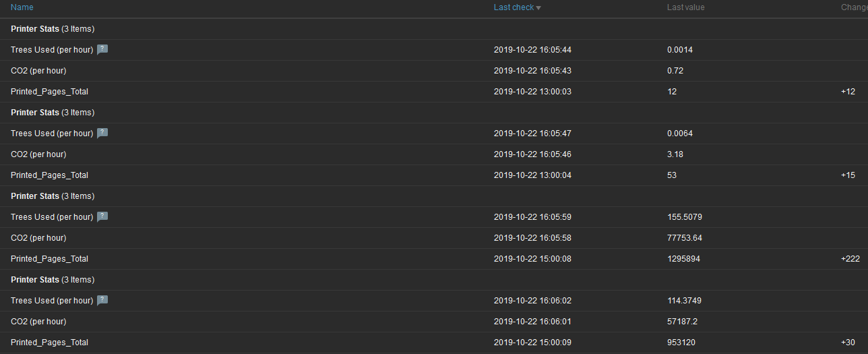Sort the table by Name column
The width and height of the screenshot is (868, 354).
22,7
